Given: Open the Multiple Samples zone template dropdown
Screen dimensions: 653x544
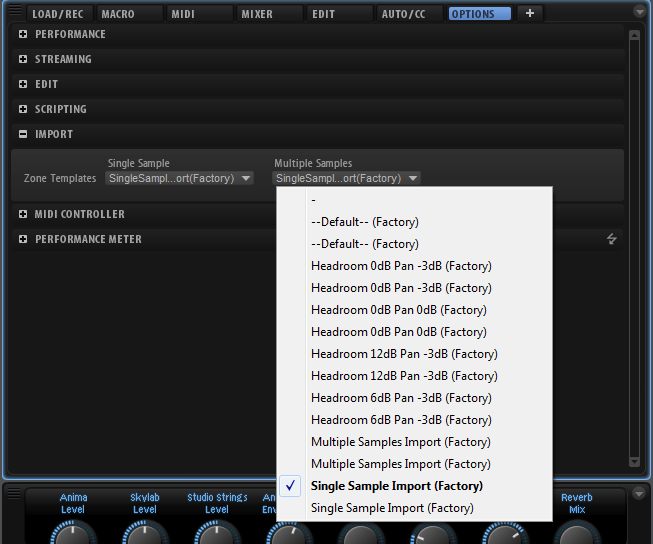Looking at the screenshot, I should pyautogui.click(x=346, y=178).
